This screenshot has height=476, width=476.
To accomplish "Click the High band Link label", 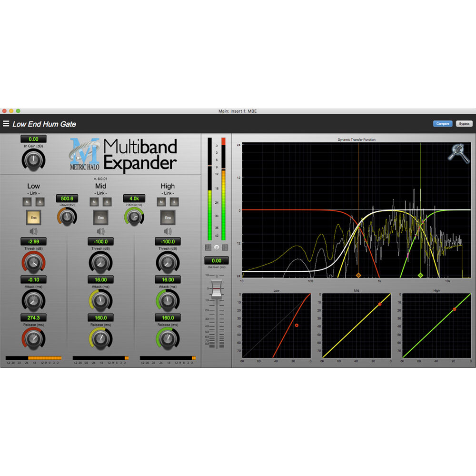I will pyautogui.click(x=168, y=193).
